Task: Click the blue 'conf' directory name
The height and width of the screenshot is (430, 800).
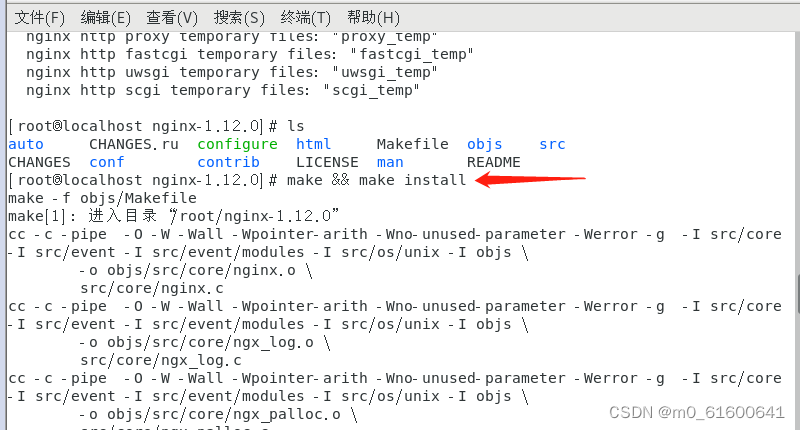Action: 107,162
